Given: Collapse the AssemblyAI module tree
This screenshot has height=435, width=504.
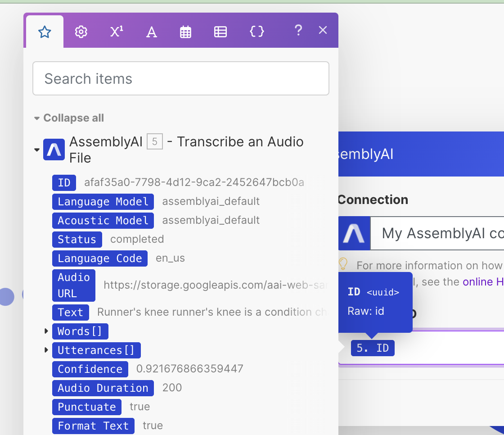Looking at the screenshot, I should coord(37,150).
